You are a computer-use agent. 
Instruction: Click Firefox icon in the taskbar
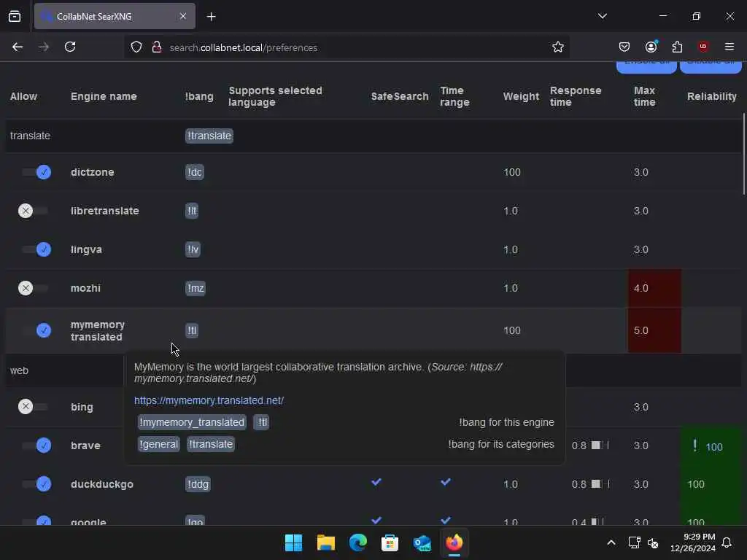(454, 542)
